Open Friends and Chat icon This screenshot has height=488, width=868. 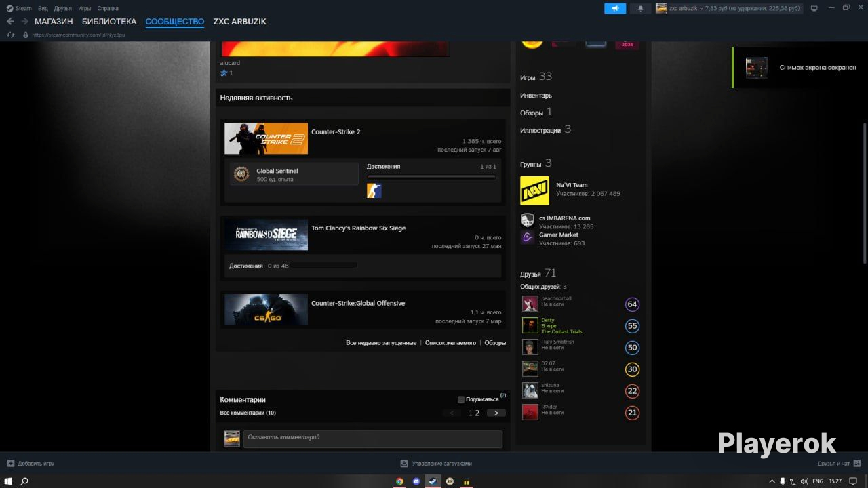[857, 464]
